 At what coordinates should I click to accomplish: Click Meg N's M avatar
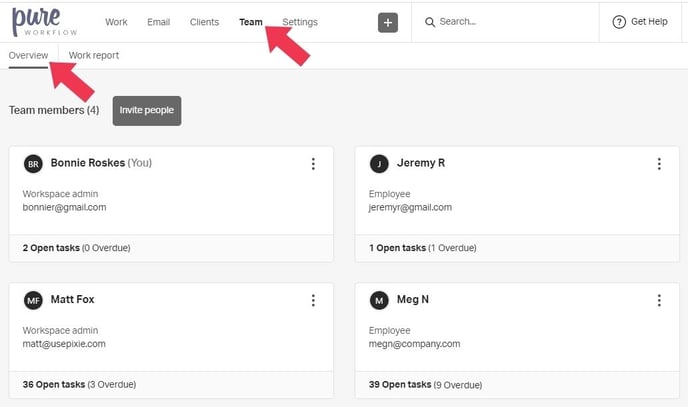[379, 300]
